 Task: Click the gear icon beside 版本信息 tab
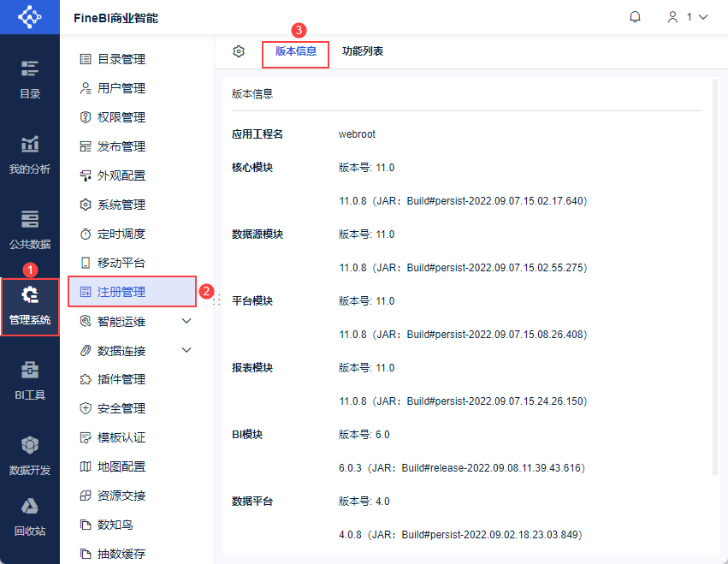239,51
